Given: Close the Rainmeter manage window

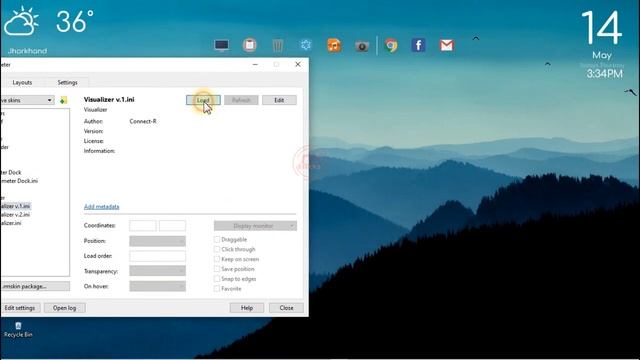Looking at the screenshot, I should tap(298, 64).
